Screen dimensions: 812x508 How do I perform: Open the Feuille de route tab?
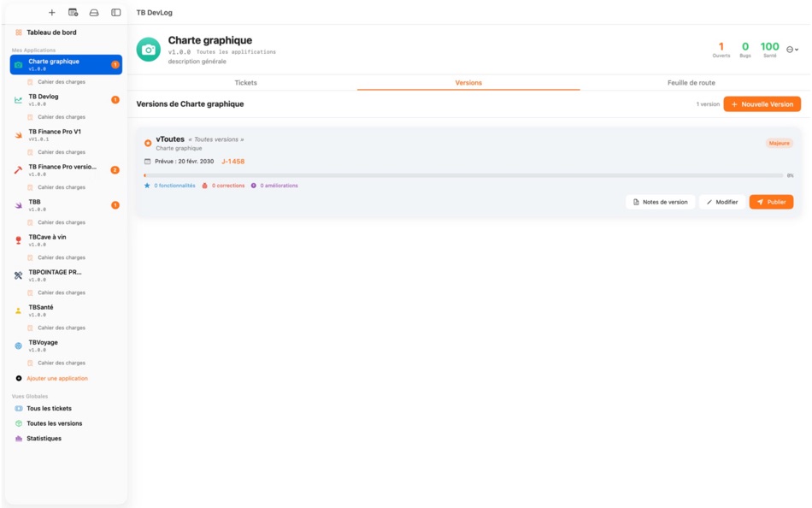693,82
